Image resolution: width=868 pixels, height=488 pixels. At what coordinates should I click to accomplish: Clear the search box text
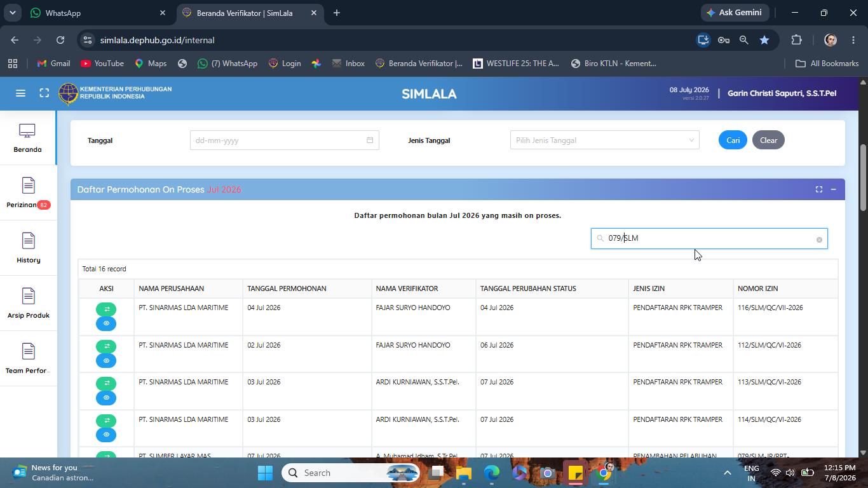click(819, 240)
